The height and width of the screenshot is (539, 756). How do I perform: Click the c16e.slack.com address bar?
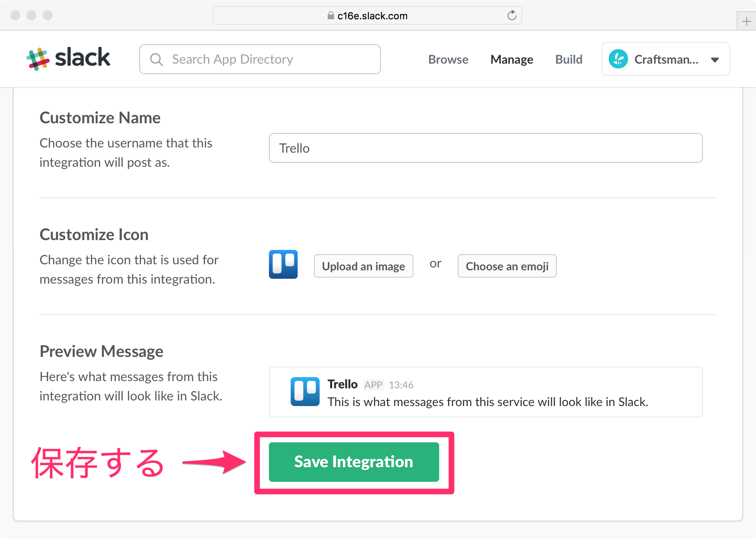pyautogui.click(x=368, y=16)
